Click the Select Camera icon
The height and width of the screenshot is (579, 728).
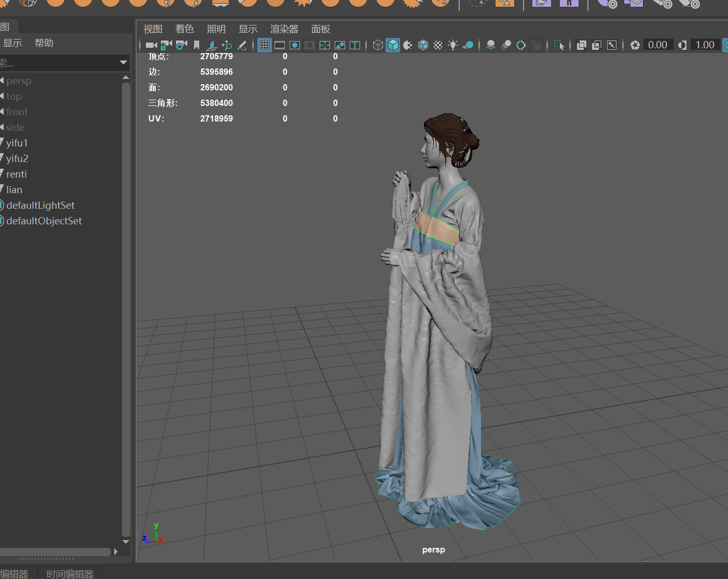(151, 45)
